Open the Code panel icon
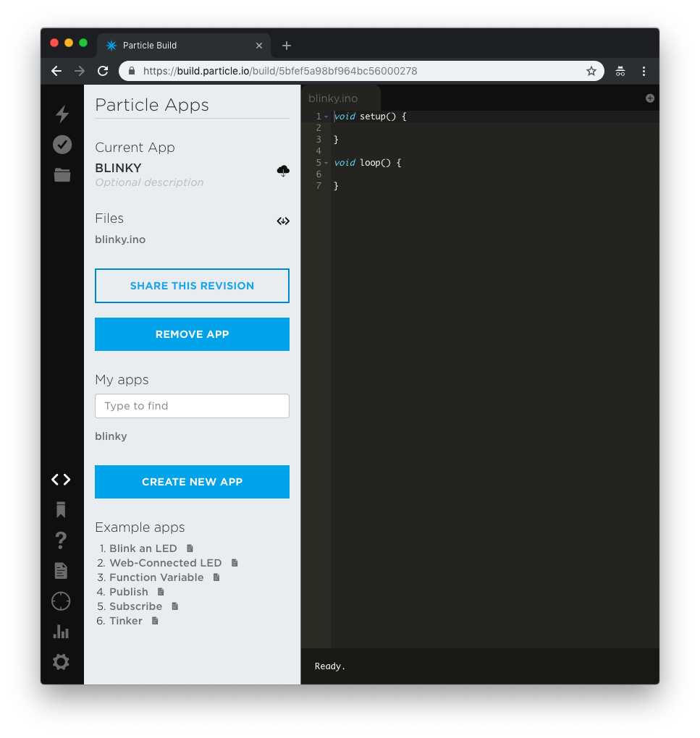Screen dimensions: 700x738 tap(61, 480)
